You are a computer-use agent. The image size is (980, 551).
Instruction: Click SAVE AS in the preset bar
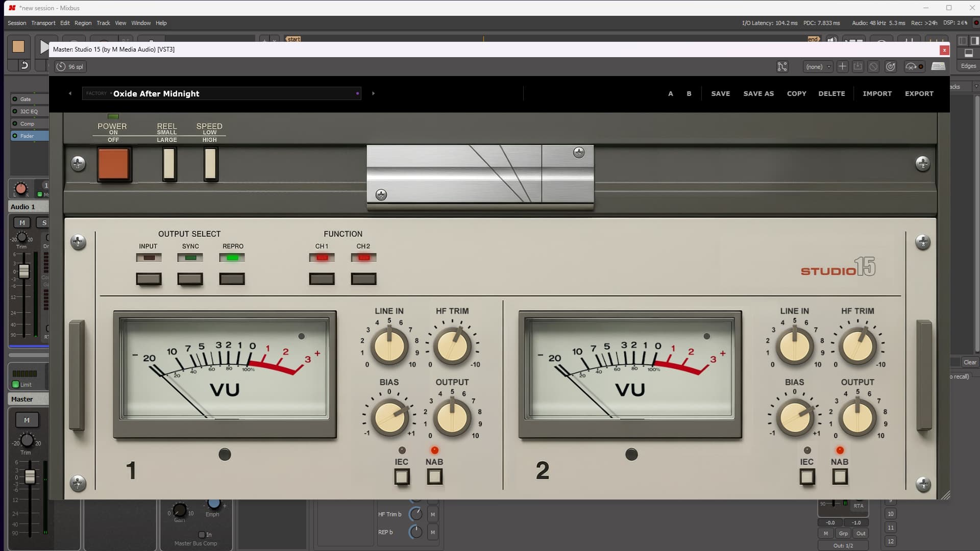point(758,94)
